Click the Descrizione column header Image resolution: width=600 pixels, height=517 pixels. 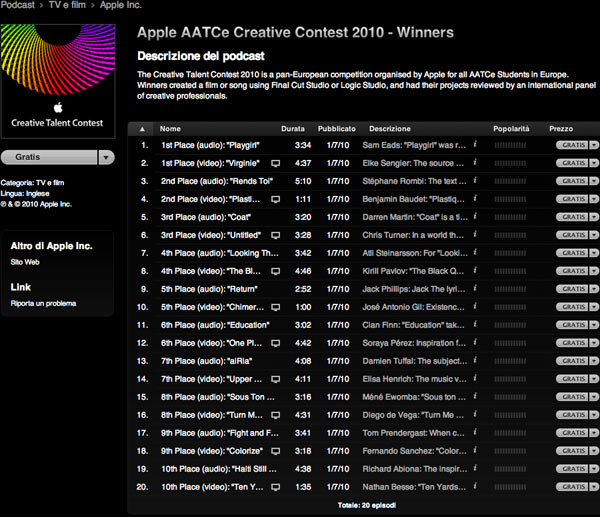tap(390, 129)
